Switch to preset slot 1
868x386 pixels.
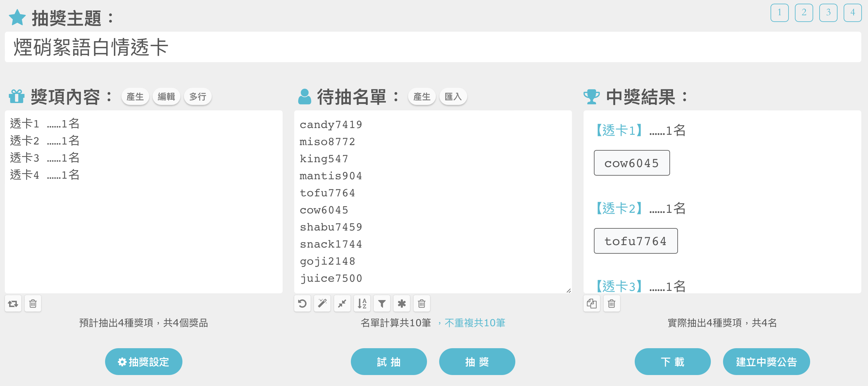click(779, 13)
